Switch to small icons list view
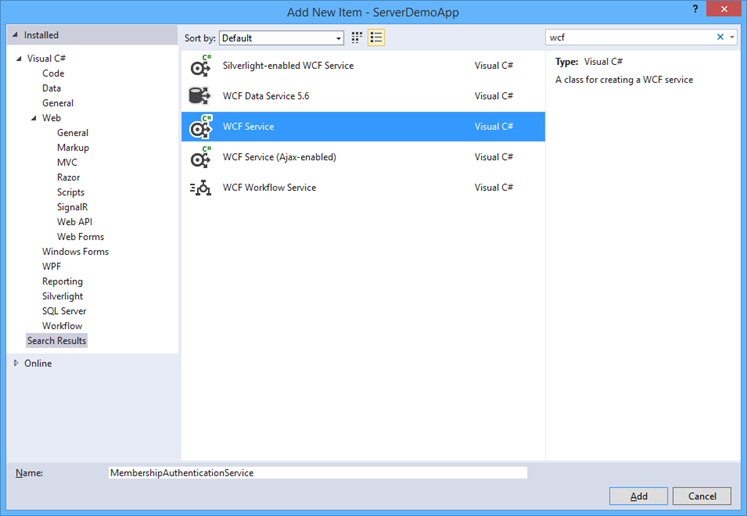 [376, 38]
